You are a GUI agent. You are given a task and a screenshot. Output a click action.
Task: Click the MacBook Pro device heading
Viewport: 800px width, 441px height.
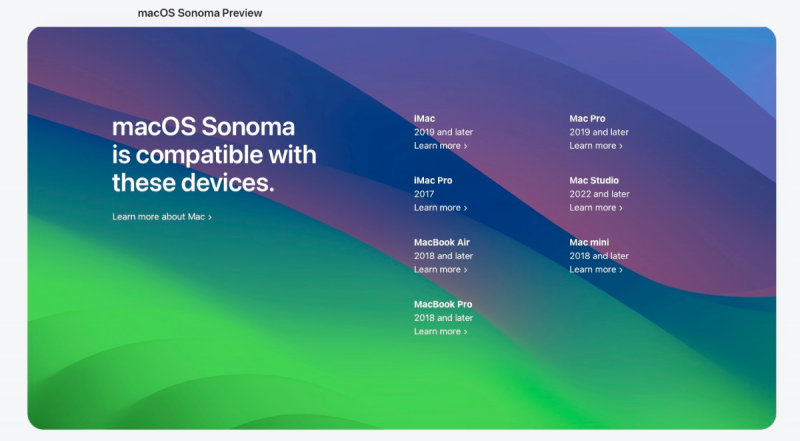[x=443, y=304]
